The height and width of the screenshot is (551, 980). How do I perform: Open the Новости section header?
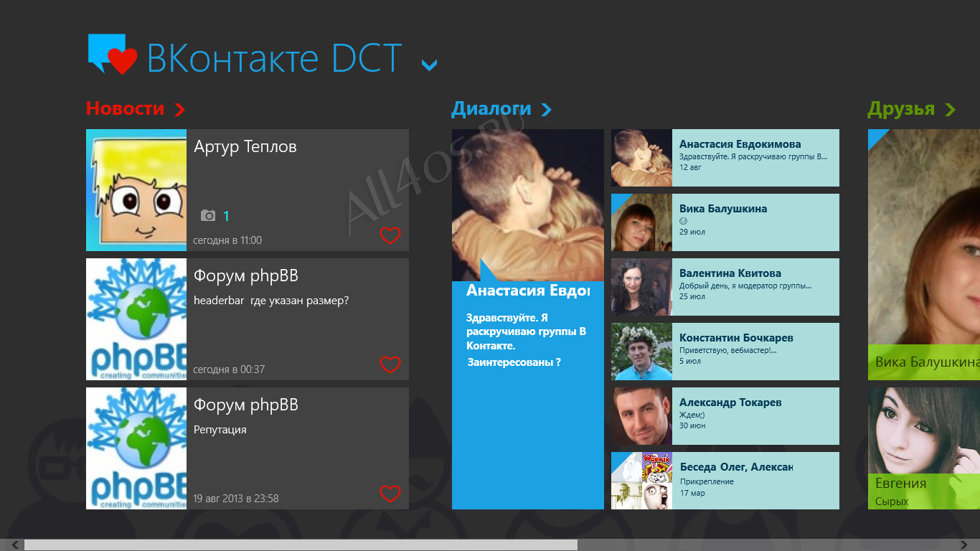coord(126,109)
